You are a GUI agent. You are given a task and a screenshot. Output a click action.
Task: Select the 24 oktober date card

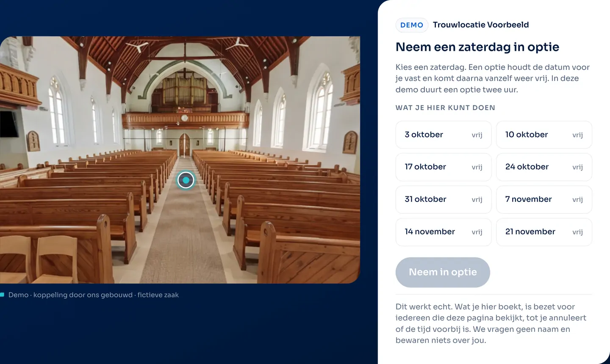tap(544, 167)
